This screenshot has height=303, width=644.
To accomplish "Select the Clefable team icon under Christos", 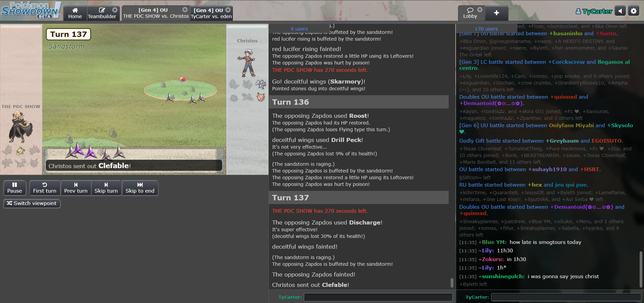I will [x=261, y=97].
